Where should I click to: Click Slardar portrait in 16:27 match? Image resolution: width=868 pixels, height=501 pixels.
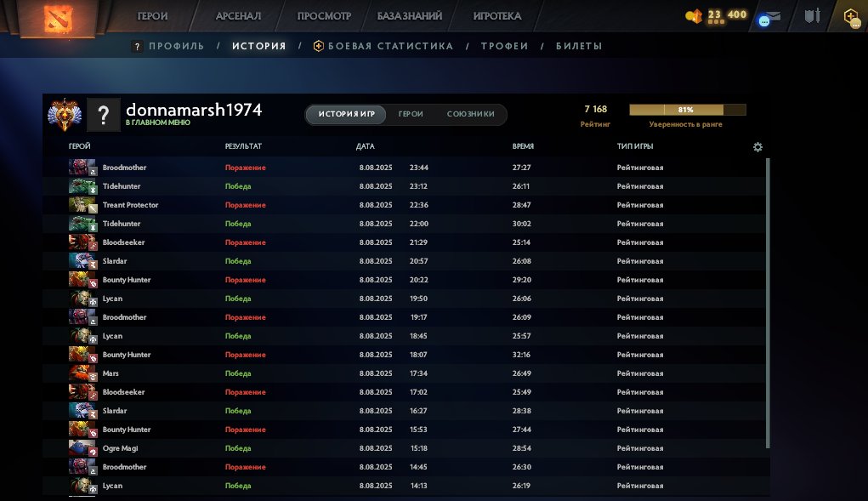point(82,411)
